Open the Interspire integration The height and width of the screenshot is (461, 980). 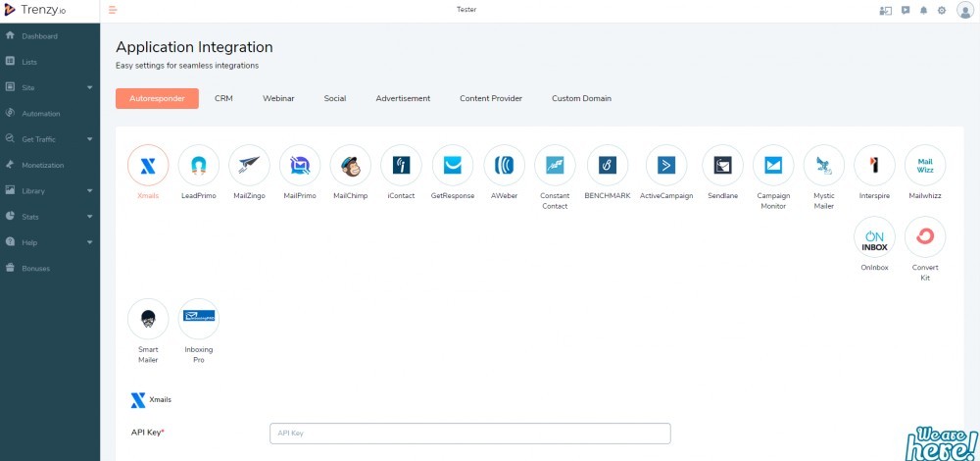874,165
